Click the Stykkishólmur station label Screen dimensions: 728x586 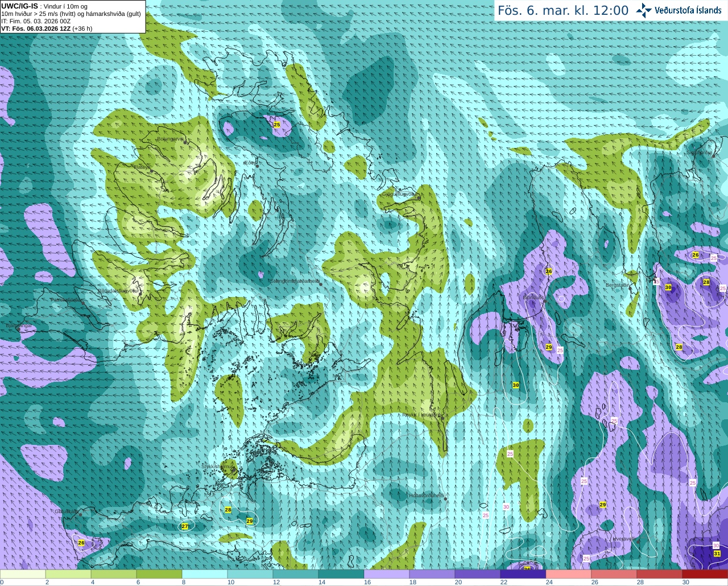[x=218, y=467]
